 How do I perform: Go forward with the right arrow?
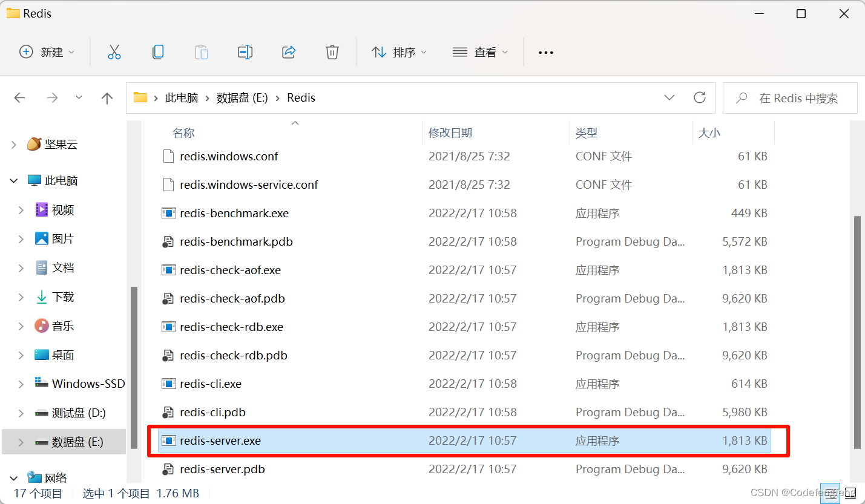53,98
